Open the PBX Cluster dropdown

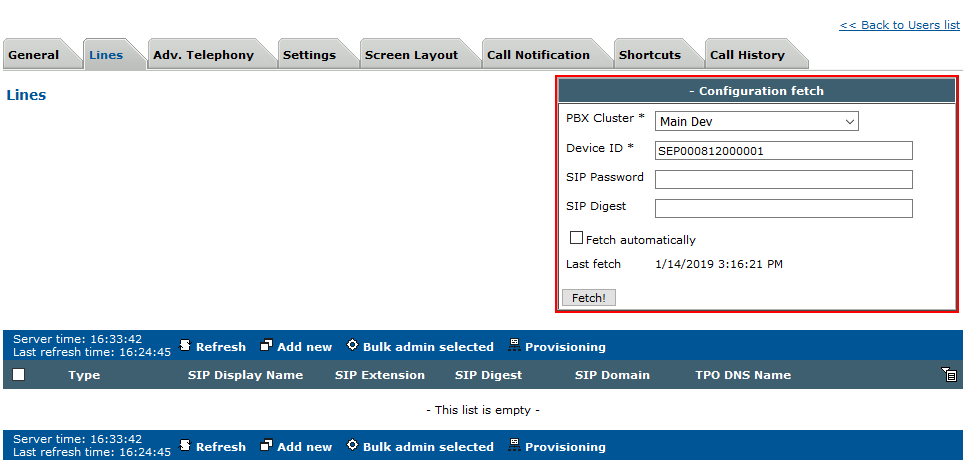[756, 121]
